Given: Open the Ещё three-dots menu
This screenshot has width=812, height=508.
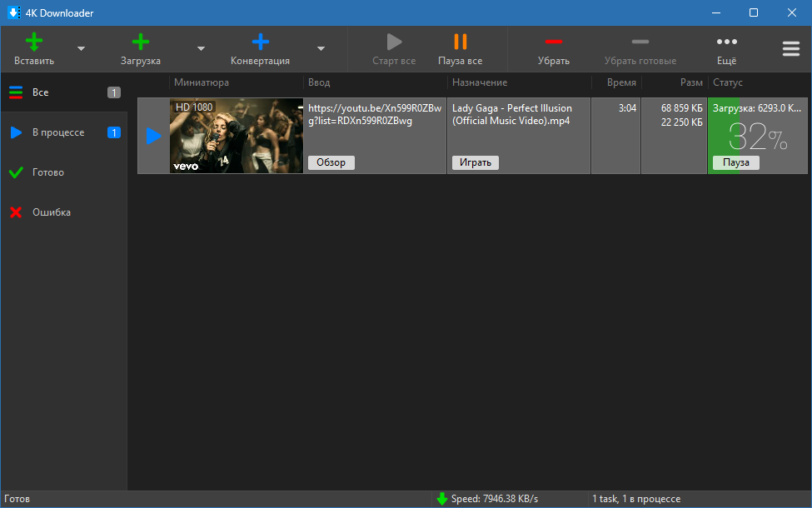Looking at the screenshot, I should [726, 42].
